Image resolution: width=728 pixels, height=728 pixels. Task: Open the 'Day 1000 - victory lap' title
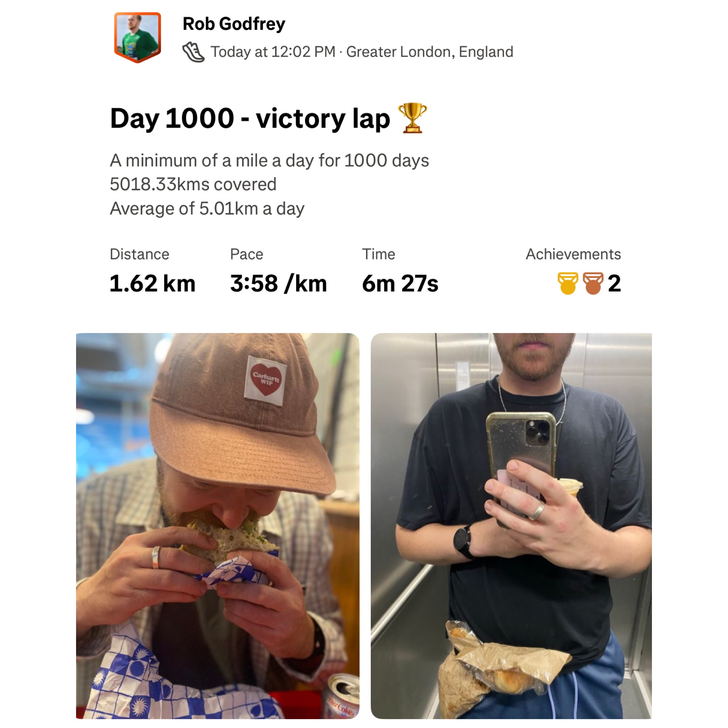250,119
